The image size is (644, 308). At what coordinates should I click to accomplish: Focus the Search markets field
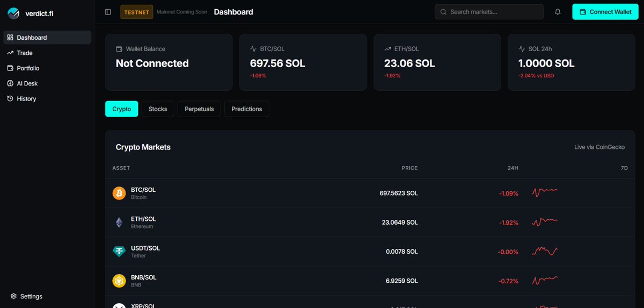(489, 12)
